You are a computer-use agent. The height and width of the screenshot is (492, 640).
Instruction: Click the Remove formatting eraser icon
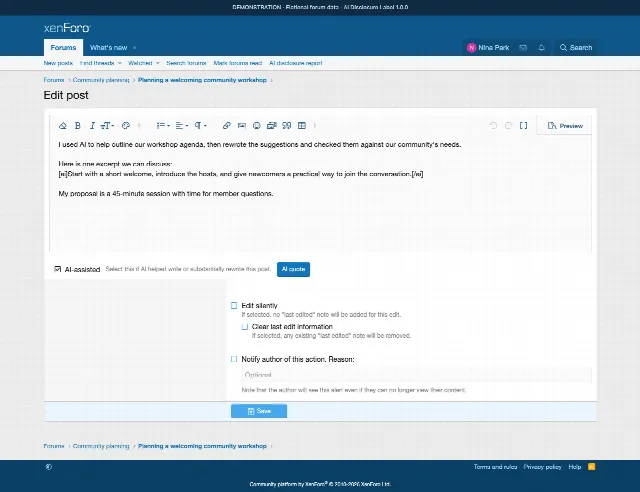click(x=62, y=126)
